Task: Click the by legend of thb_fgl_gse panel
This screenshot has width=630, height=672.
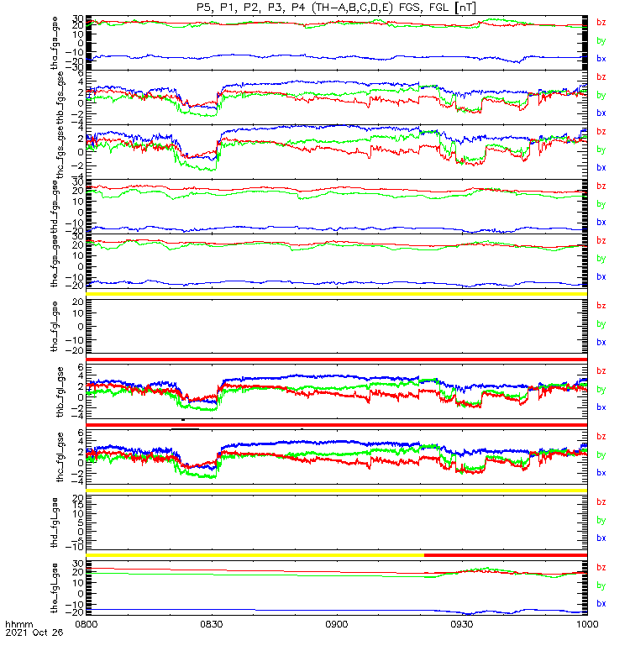Action: coord(601,390)
